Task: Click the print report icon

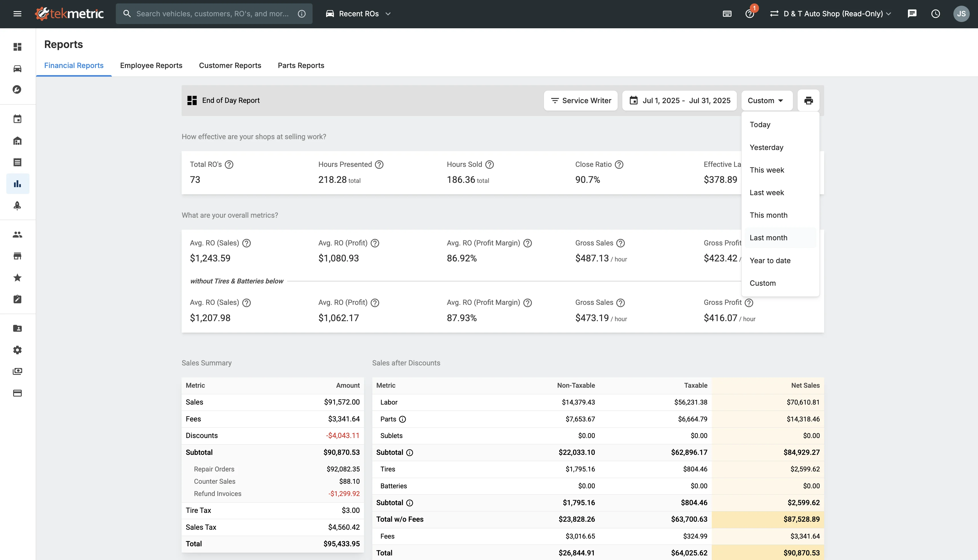Action: [808, 100]
